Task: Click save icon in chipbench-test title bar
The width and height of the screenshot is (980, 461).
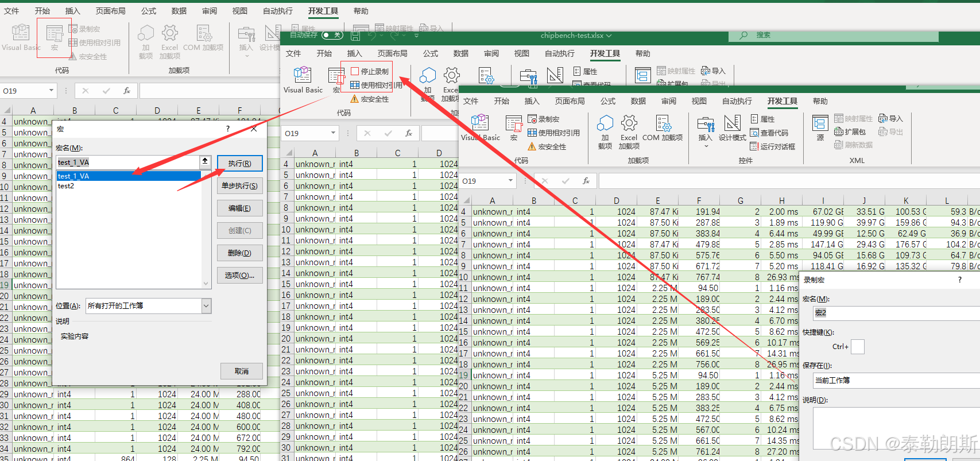Action: 355,36
